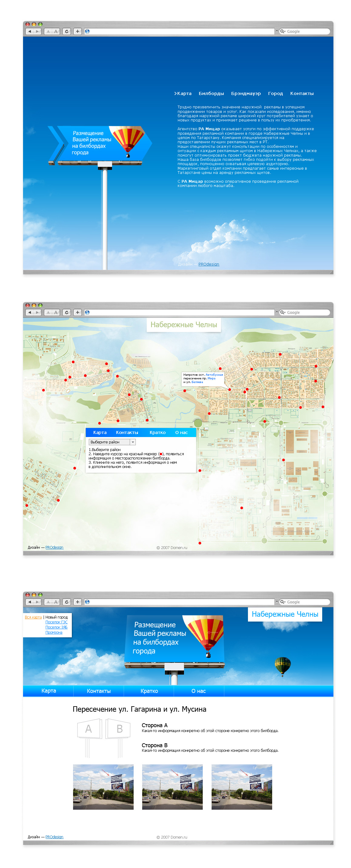Click the orange 'Вся карта' link
This screenshot has width=351, height=868.
33,617
